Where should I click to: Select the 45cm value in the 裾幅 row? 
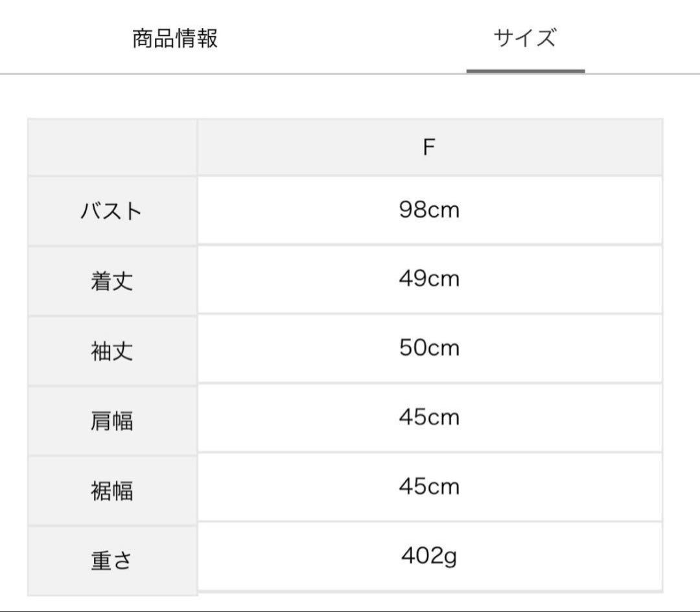430,486
